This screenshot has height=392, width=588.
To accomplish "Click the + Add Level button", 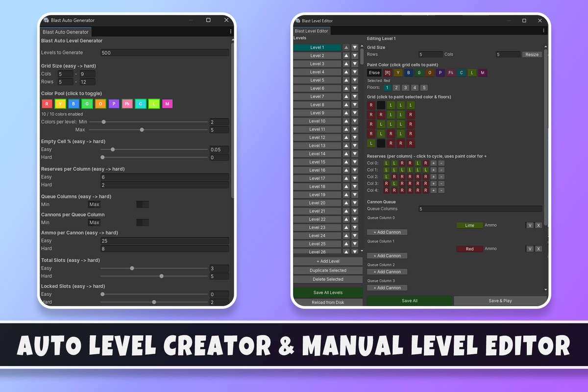I will (328, 261).
